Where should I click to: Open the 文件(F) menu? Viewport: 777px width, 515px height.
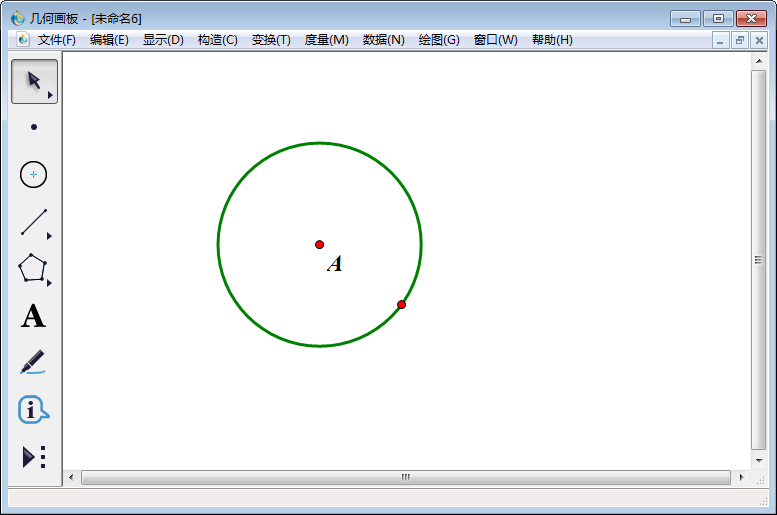[x=56, y=40]
